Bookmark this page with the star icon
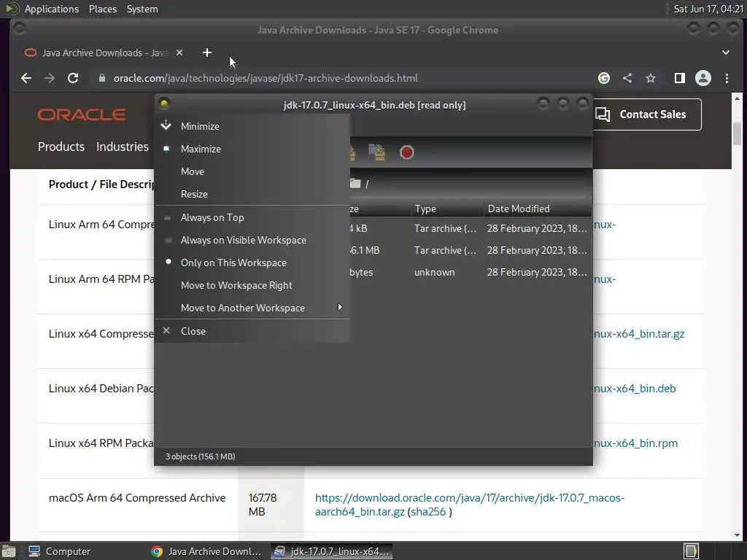This screenshot has height=560, width=747. 651,78
